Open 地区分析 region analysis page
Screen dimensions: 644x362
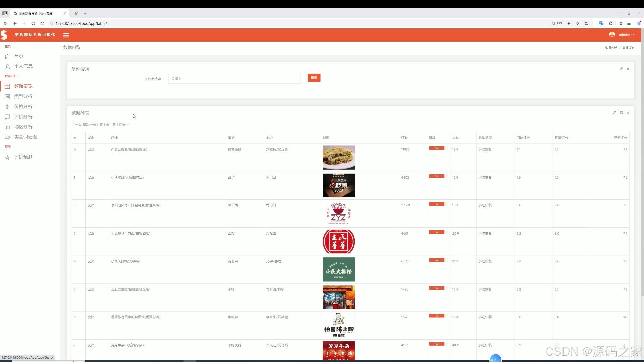click(x=23, y=127)
